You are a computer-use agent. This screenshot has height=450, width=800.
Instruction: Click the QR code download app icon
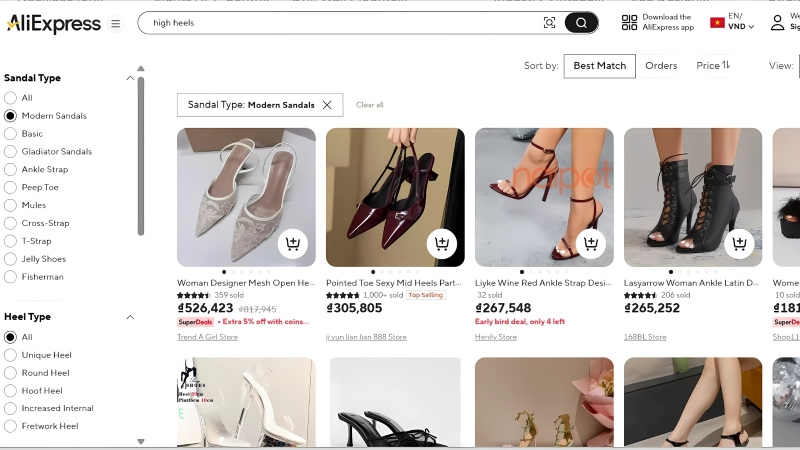point(629,23)
